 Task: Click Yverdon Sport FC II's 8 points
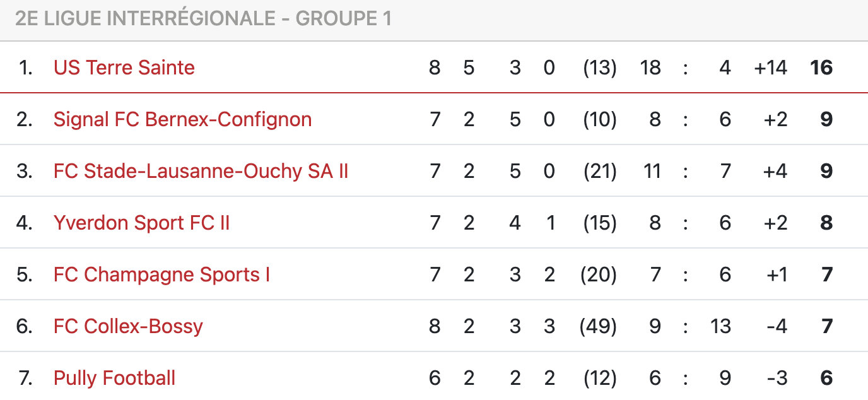coord(826,223)
